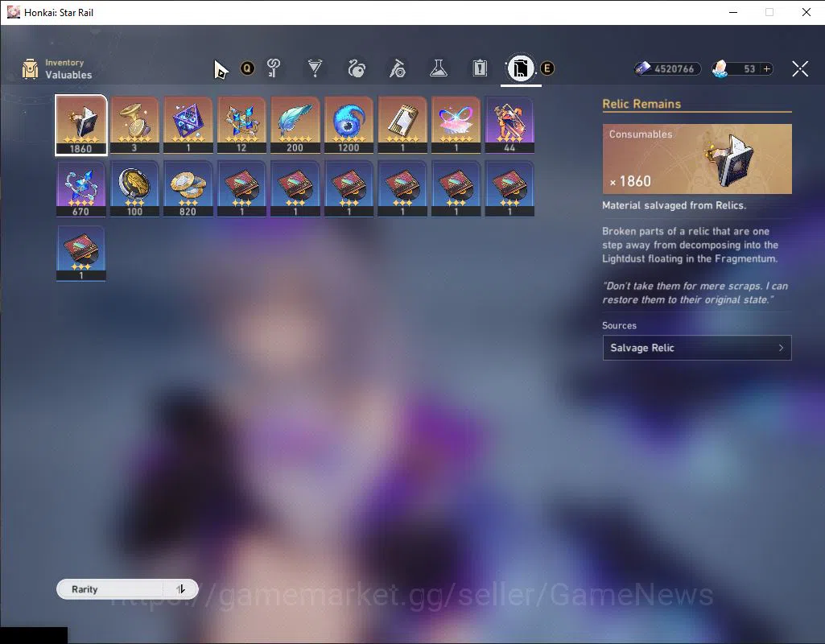This screenshot has height=644, width=825.
Task: Select the coins item showing 820
Action: click(x=188, y=189)
